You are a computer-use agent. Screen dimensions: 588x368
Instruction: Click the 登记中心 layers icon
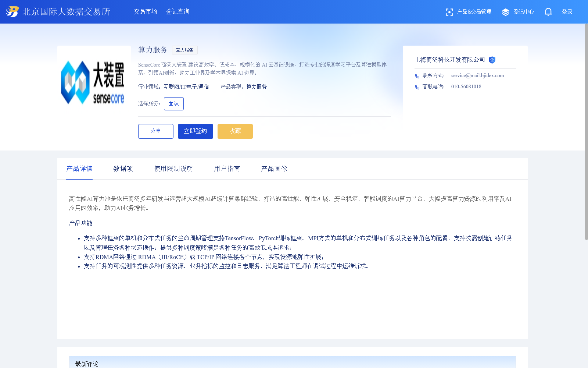coord(506,12)
